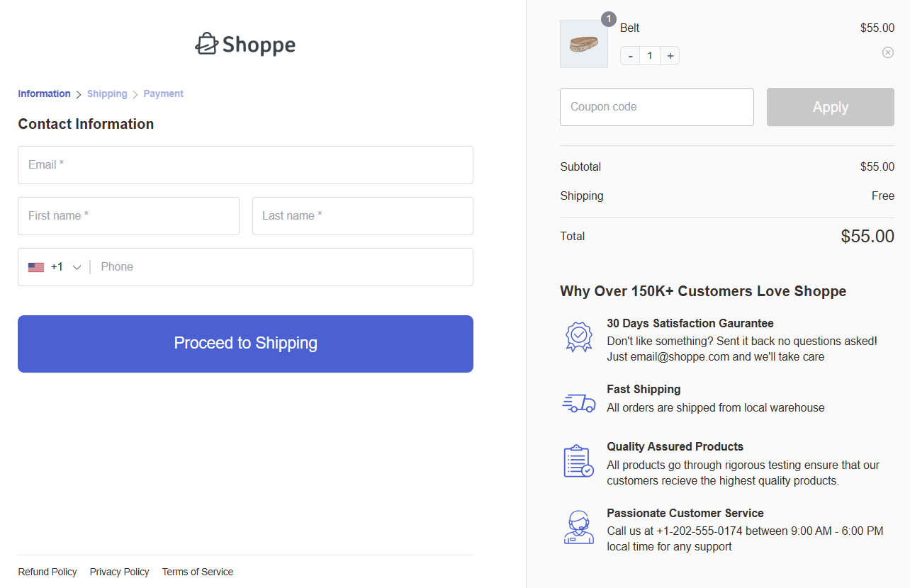Remove the Belt item from cart
910x588 pixels.
(887, 52)
